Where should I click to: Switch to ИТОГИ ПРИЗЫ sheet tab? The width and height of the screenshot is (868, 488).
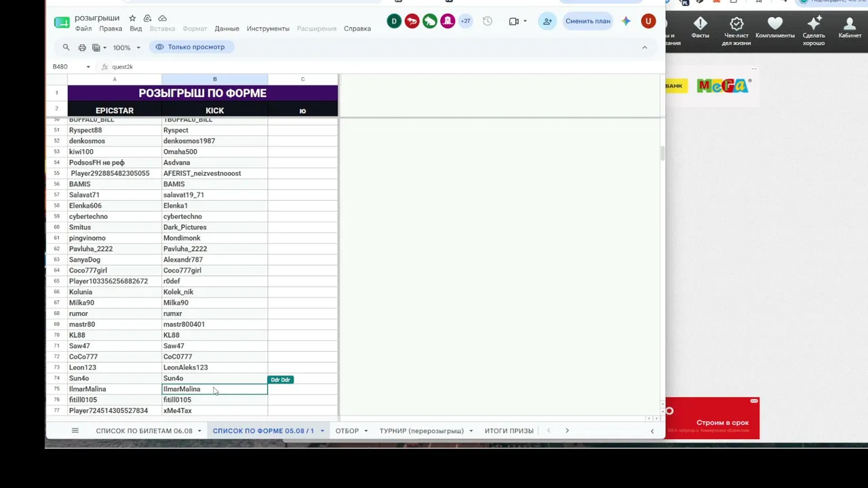click(x=509, y=431)
